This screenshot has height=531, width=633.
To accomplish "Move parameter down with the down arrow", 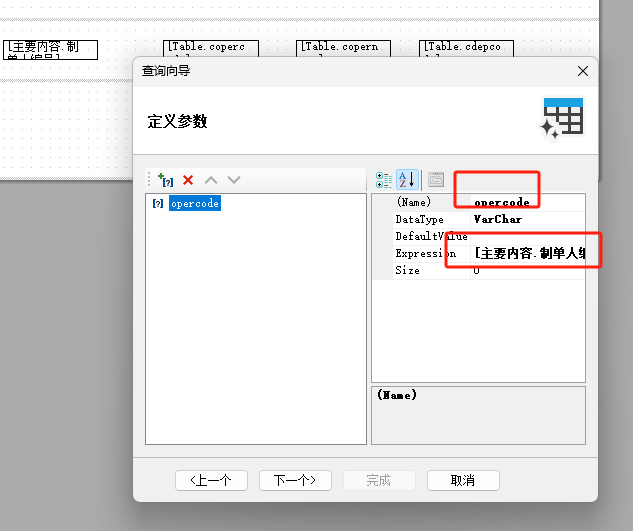I will click(x=234, y=180).
